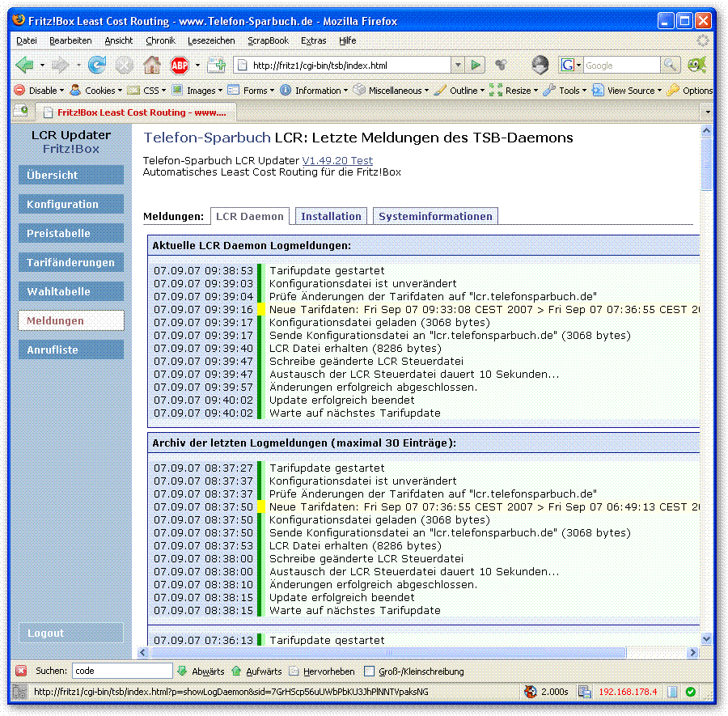Screen dimensions: 728x716
Task: Click the page icon in the address bar
Action: [x=243, y=66]
